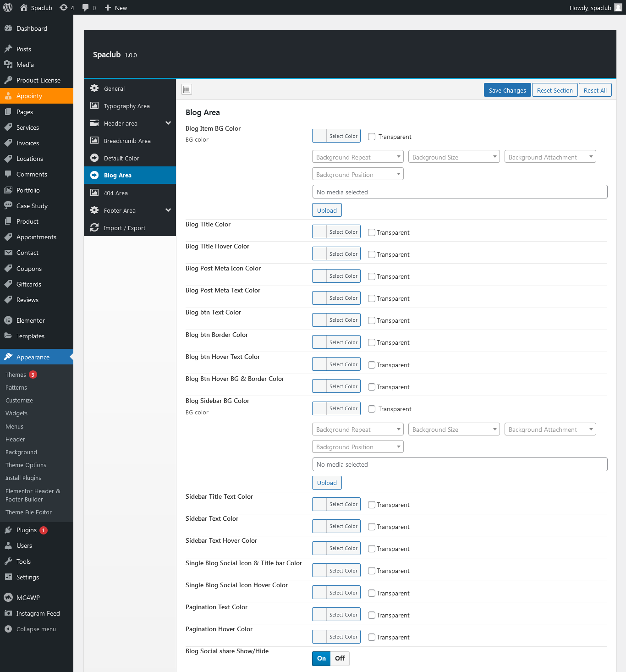Select Color for Pagination Hover Color
Screen dimensions: 626x672
coord(336,636)
